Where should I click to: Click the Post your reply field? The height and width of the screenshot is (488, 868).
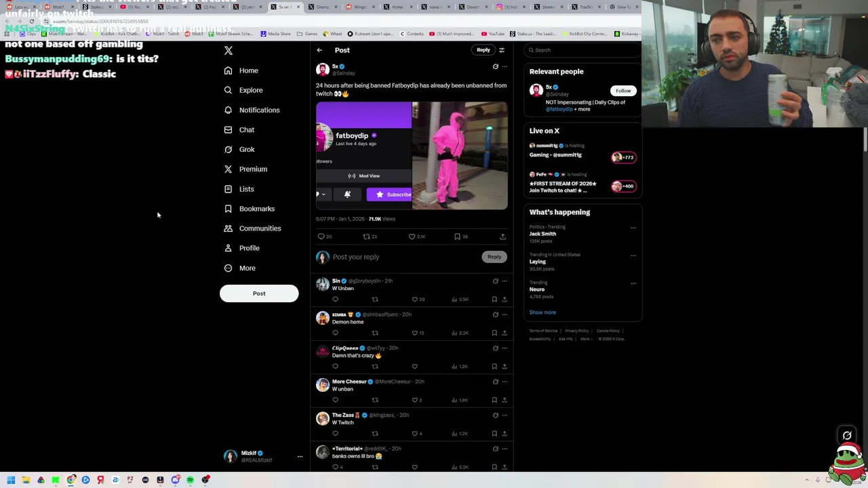(406, 257)
